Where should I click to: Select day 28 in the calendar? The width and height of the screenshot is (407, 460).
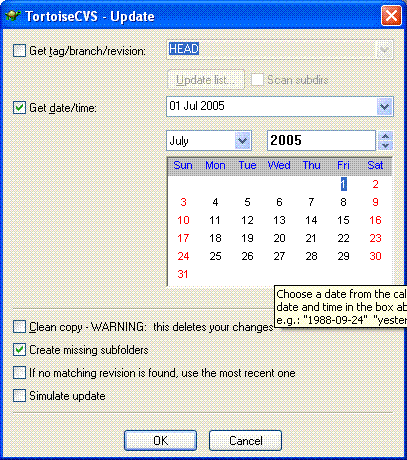(311, 256)
